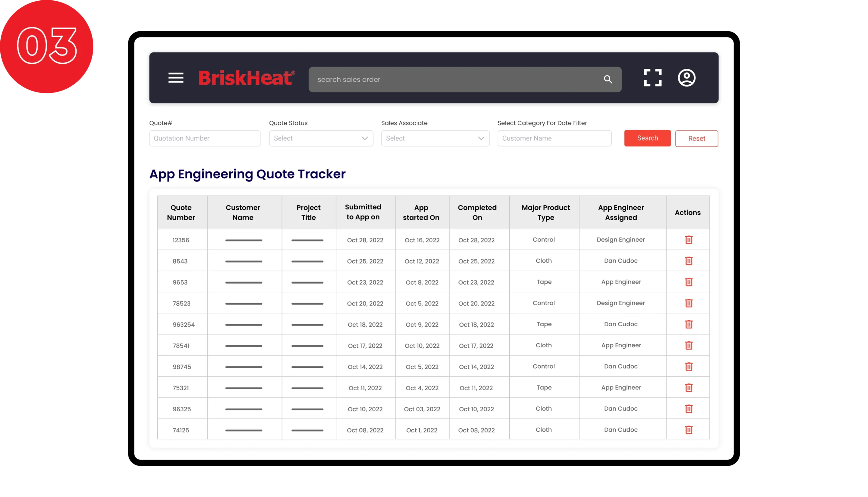868x497 pixels.
Task: Click the delete icon for quote 8543
Action: point(689,261)
